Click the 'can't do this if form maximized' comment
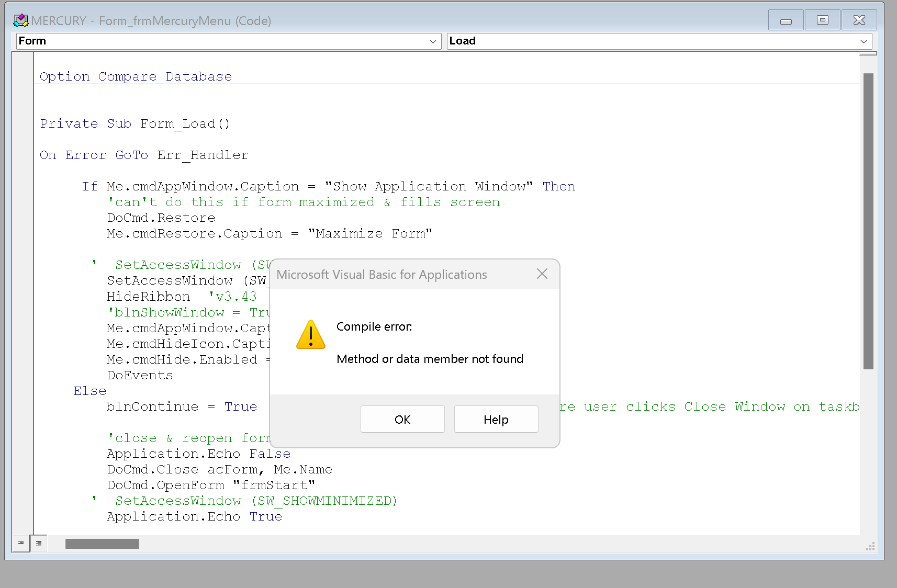The image size is (897, 588). [304, 202]
